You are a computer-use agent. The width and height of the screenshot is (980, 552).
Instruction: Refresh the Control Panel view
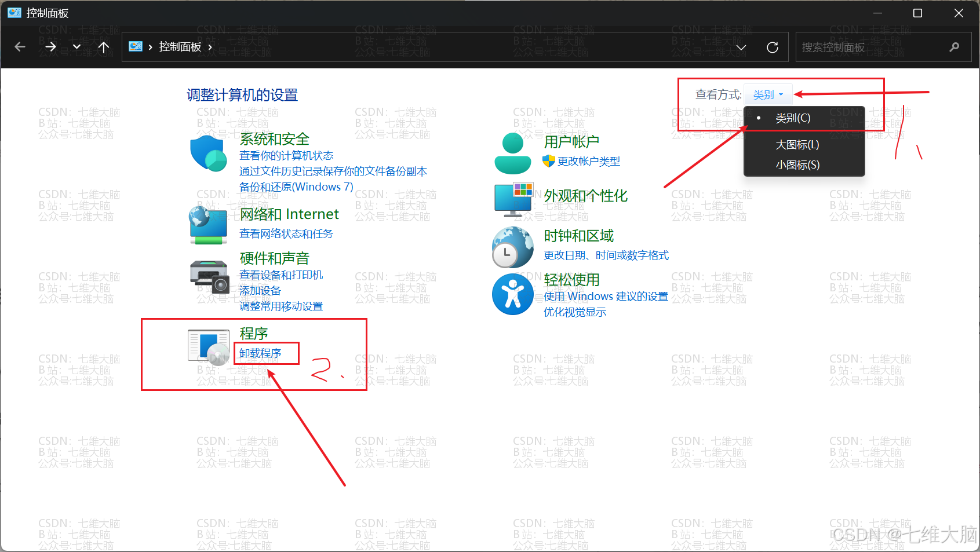pyautogui.click(x=773, y=47)
